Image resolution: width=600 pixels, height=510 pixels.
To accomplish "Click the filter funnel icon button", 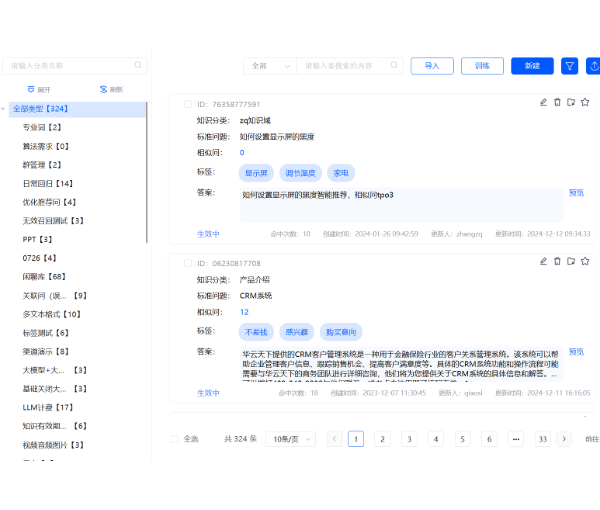I will click(570, 66).
